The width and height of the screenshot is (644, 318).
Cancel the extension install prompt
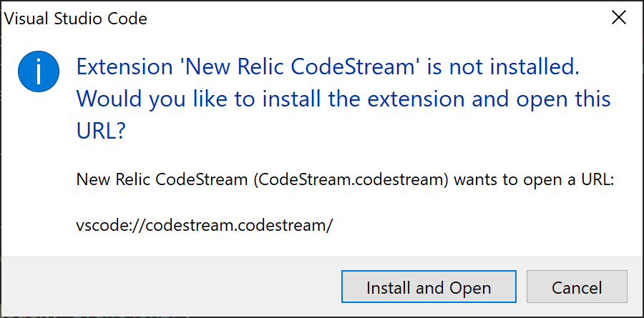577,287
